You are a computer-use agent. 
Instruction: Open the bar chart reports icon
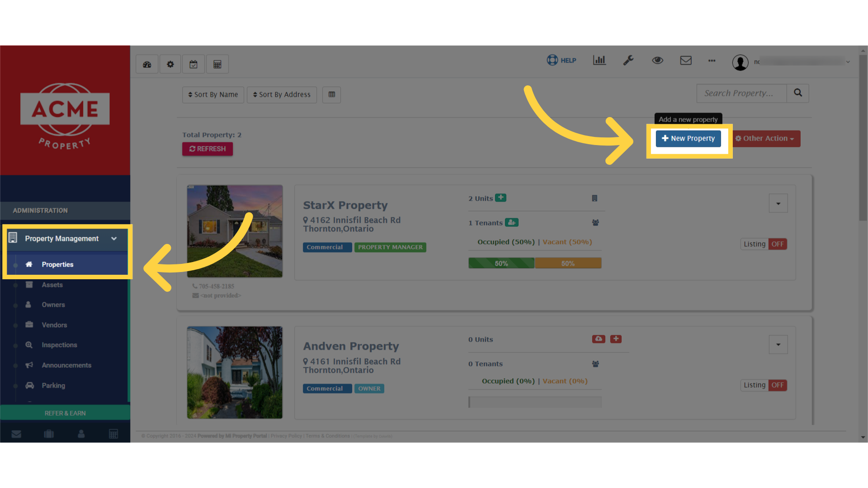[599, 60]
